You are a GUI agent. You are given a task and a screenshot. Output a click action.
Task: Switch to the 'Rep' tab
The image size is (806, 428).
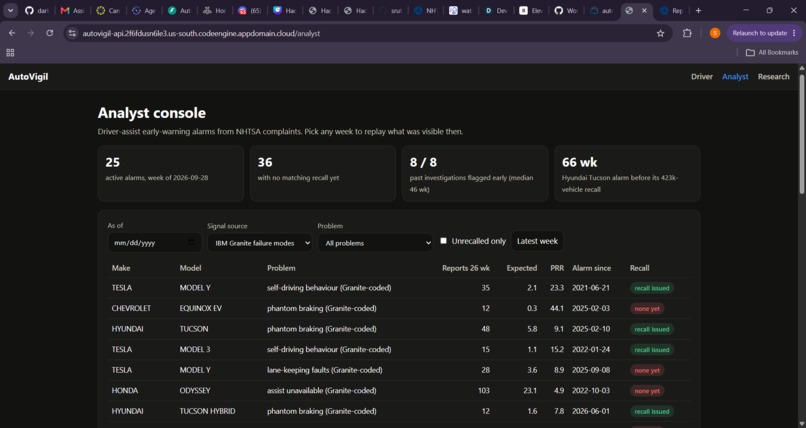[671, 10]
